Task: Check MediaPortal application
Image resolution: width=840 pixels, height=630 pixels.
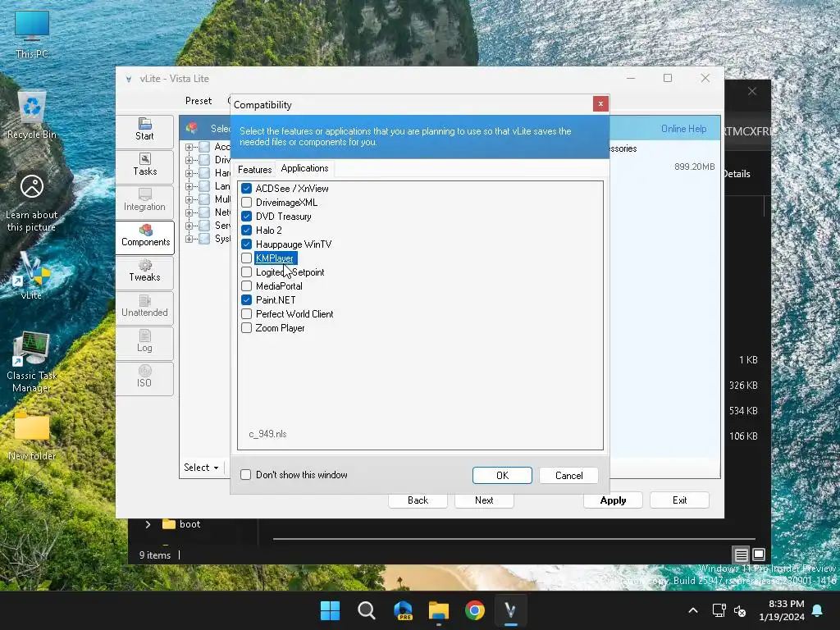Action: (246, 286)
